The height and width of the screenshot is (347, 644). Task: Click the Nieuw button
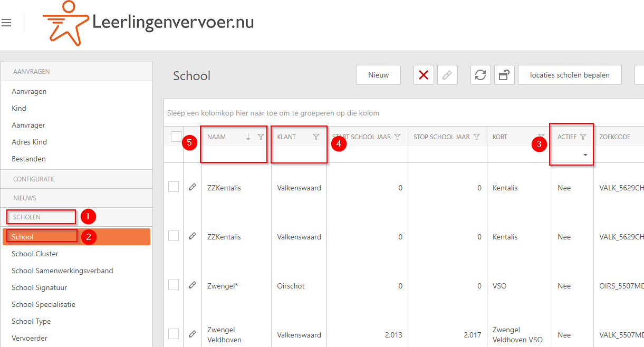[x=378, y=74]
